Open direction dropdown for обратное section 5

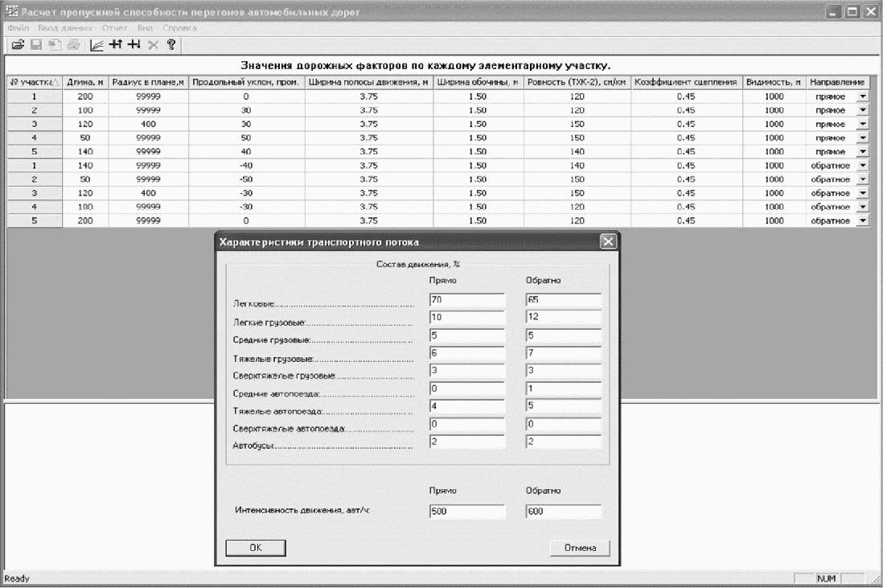coord(863,220)
